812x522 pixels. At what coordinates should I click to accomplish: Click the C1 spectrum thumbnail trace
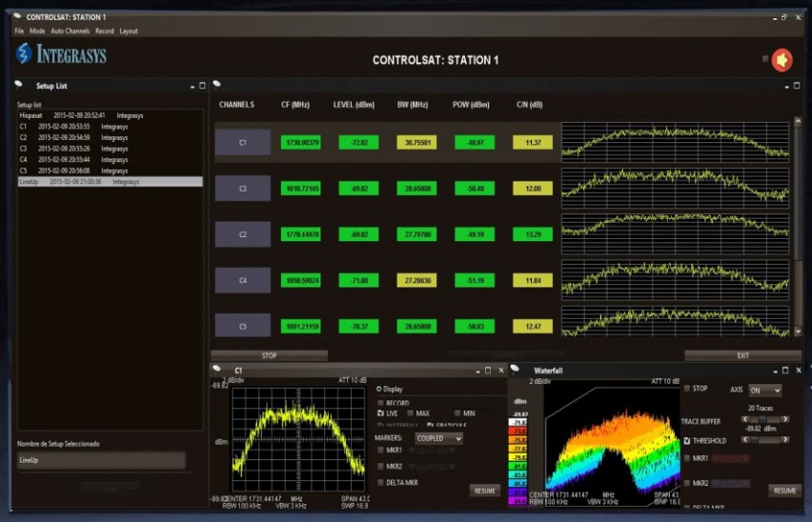[x=676, y=142]
